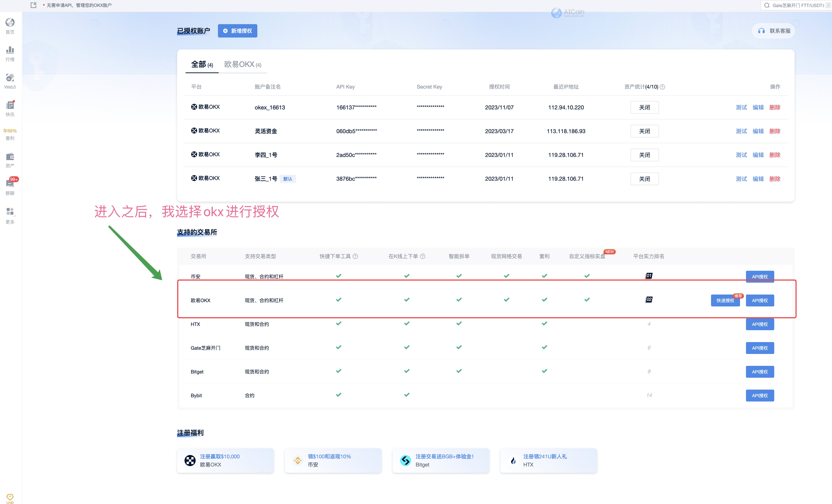Click 编辑 for 李四_1号 account

tap(758, 155)
